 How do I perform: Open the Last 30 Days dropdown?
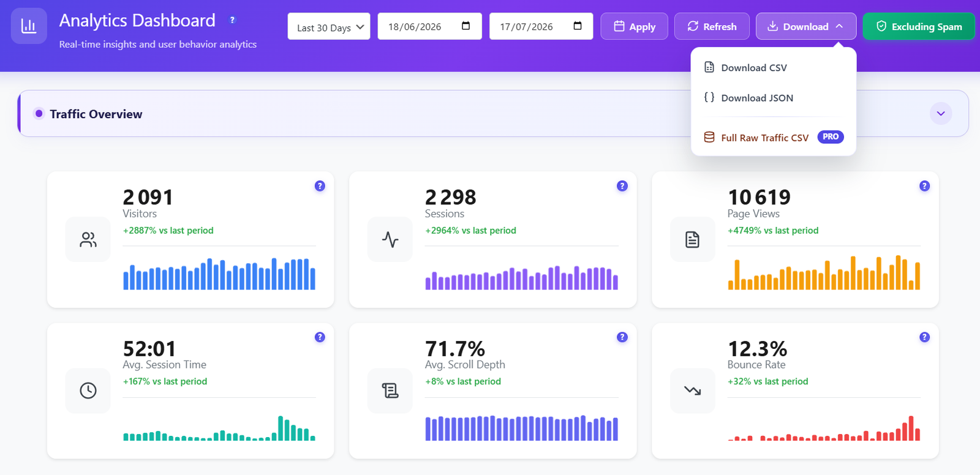tap(329, 26)
